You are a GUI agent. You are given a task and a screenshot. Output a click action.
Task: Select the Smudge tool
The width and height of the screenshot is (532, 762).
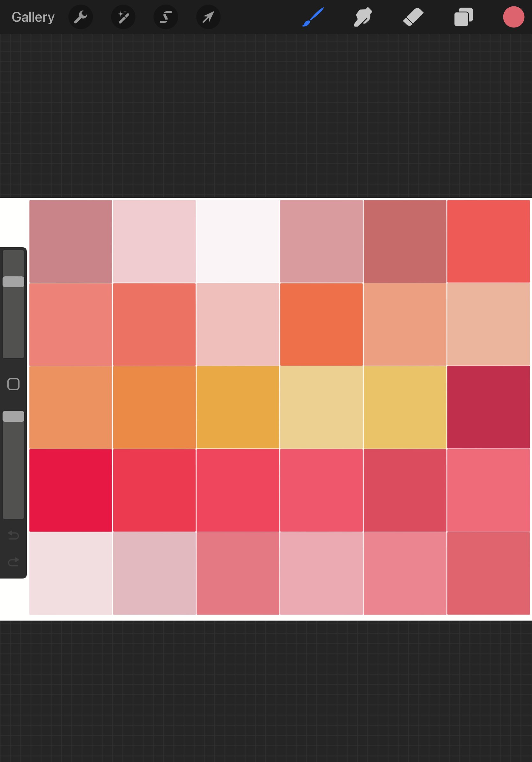[x=363, y=17]
